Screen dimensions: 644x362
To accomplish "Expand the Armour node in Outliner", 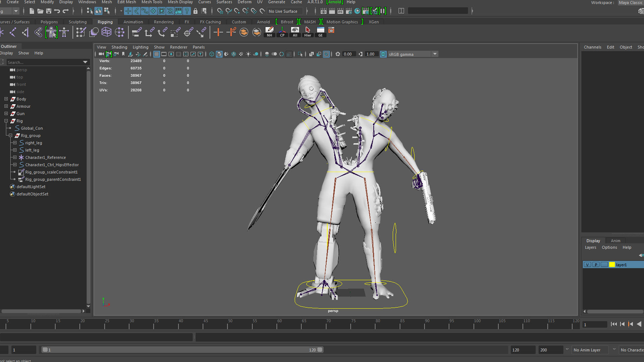I will point(6,106).
